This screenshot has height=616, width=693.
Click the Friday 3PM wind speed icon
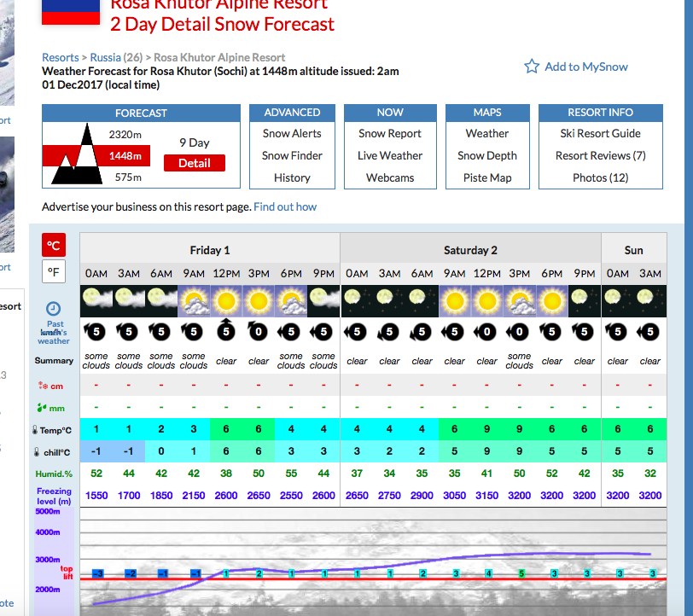pyautogui.click(x=259, y=331)
